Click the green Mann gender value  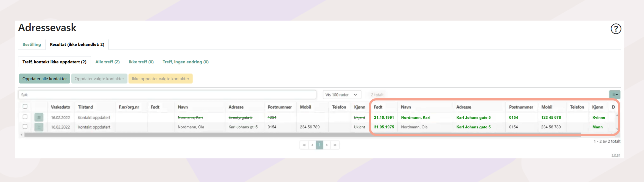tap(598, 127)
